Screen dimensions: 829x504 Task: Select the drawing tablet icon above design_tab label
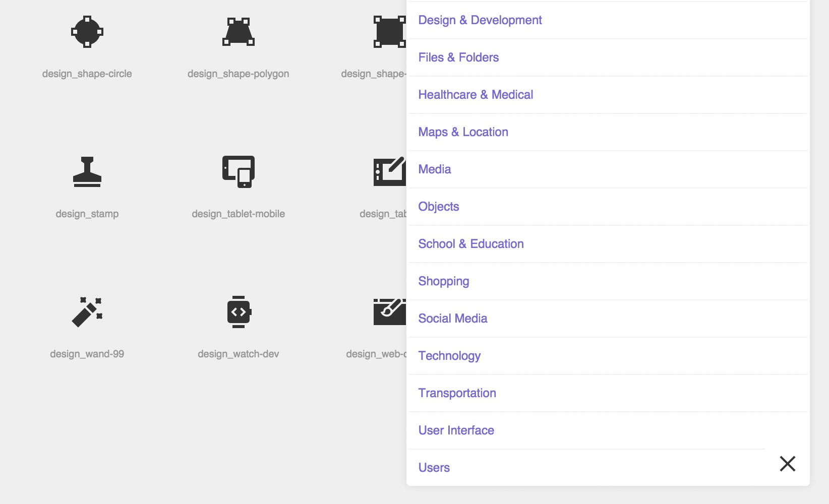[390, 171]
